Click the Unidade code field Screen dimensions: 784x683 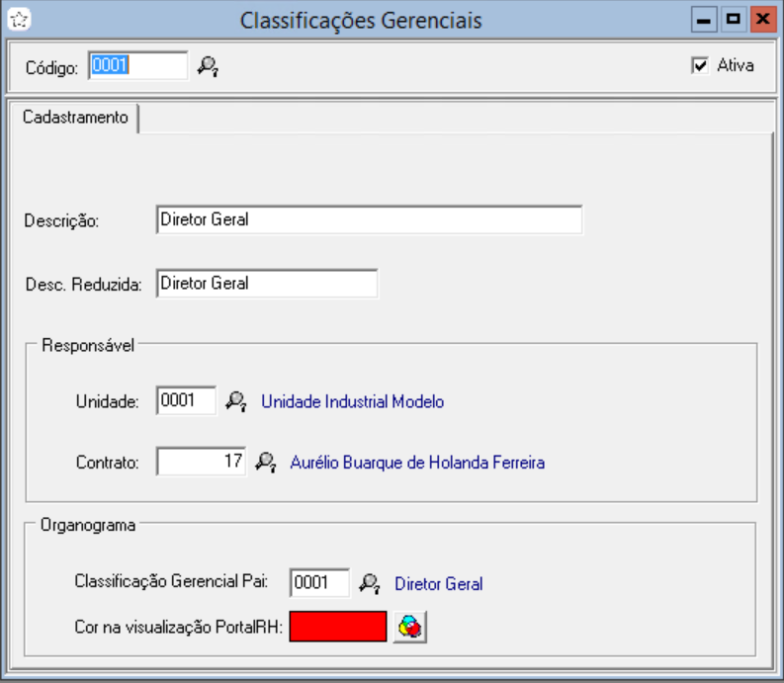coord(186,401)
